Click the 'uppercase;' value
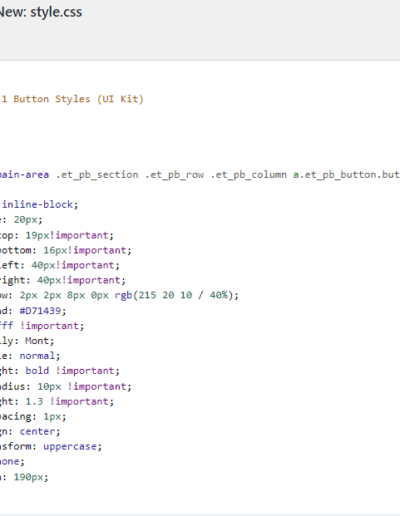The height and width of the screenshot is (516, 400). click(x=72, y=447)
